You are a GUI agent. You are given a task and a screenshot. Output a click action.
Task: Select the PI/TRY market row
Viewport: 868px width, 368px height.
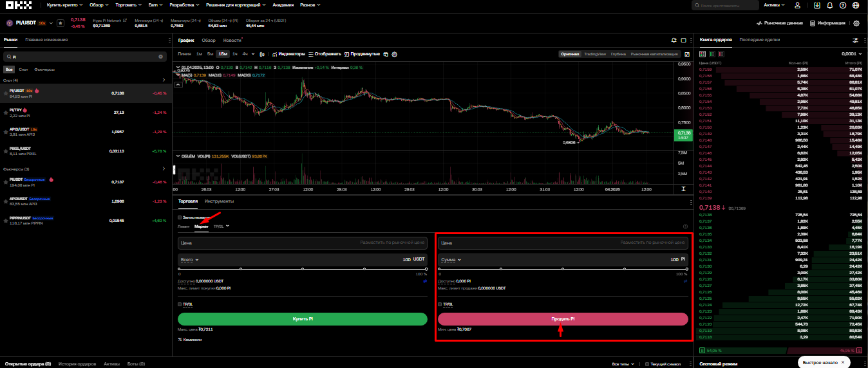(86, 111)
